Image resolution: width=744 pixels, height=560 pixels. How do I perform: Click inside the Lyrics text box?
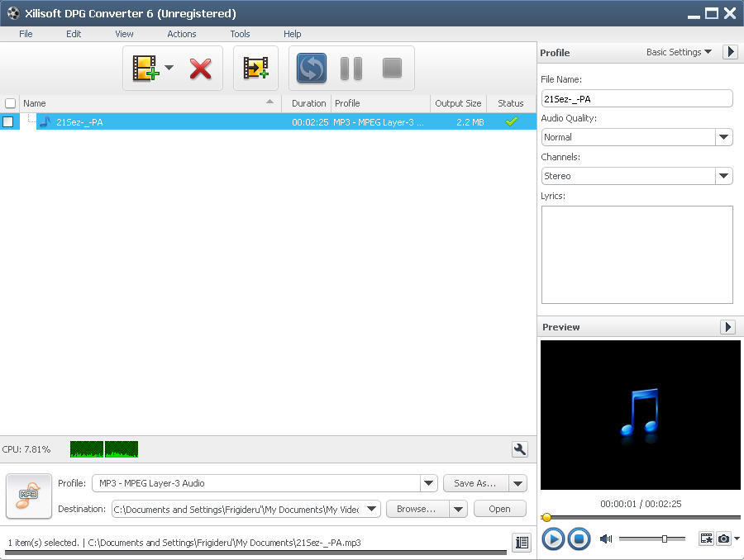click(x=637, y=254)
